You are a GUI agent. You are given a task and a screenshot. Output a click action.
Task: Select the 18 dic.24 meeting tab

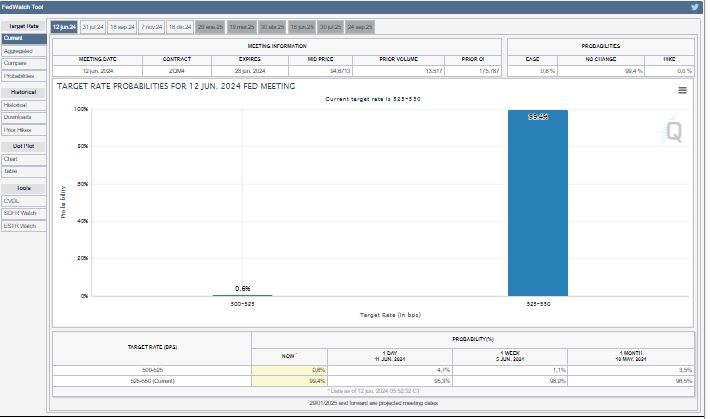pos(181,25)
